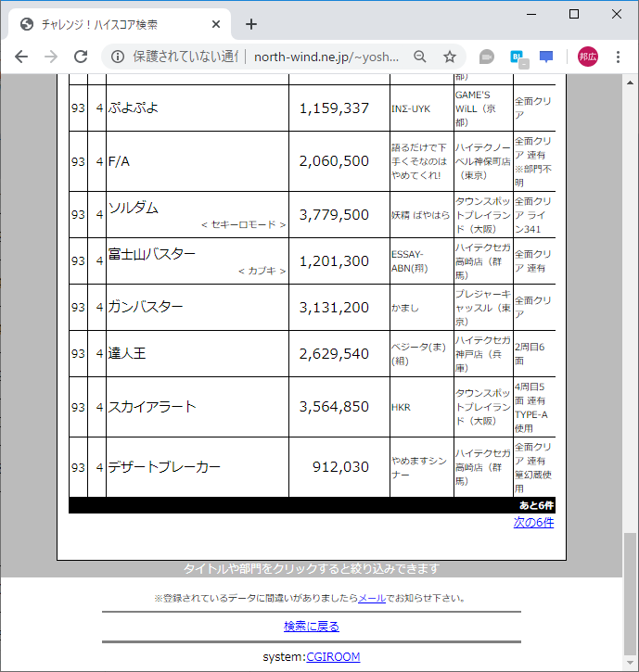Image resolution: width=639 pixels, height=672 pixels.
Task: Click the ＜セキーロモード＞ category label
Action: tap(243, 224)
